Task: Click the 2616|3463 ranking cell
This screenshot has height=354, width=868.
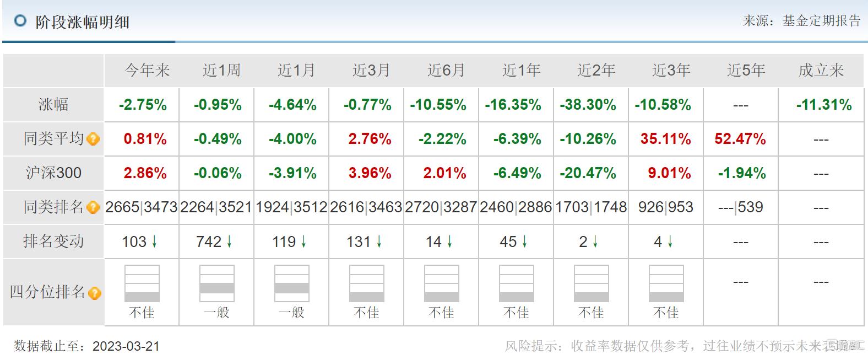Action: pos(366,207)
